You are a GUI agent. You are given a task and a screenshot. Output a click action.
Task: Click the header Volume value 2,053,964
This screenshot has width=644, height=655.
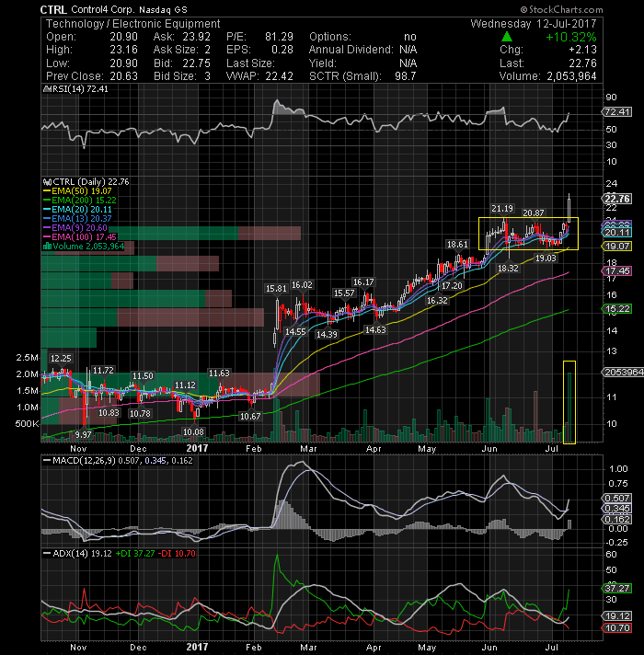click(571, 76)
